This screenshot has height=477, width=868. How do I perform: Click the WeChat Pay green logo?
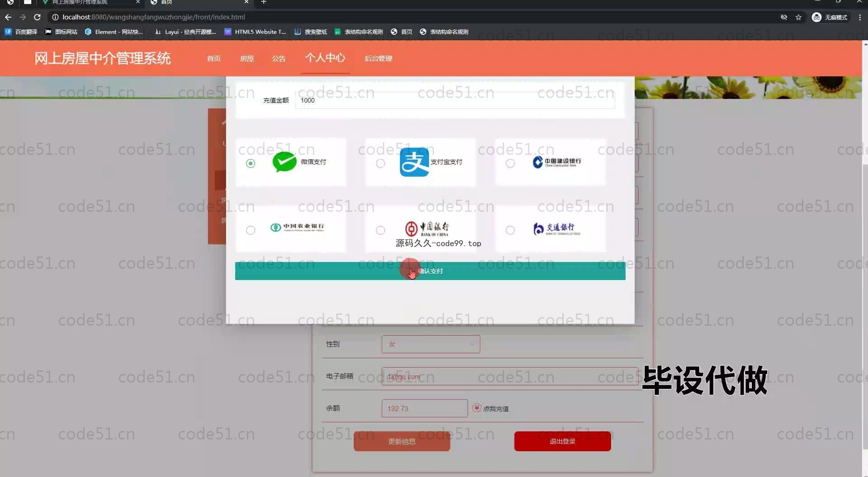[x=284, y=162]
